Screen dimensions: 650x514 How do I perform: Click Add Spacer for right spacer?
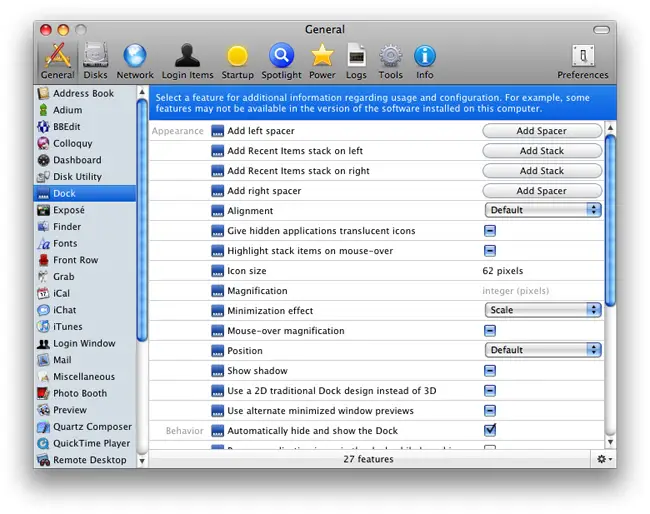point(542,191)
